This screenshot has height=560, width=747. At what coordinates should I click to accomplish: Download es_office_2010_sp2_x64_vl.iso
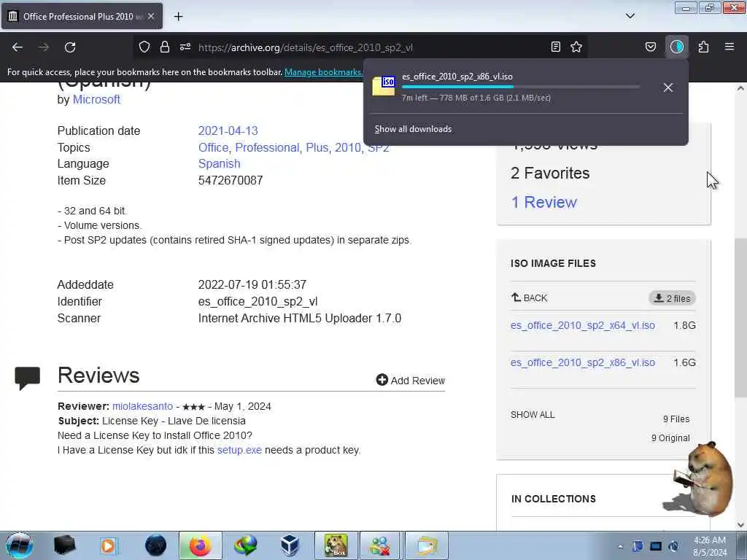tap(583, 325)
